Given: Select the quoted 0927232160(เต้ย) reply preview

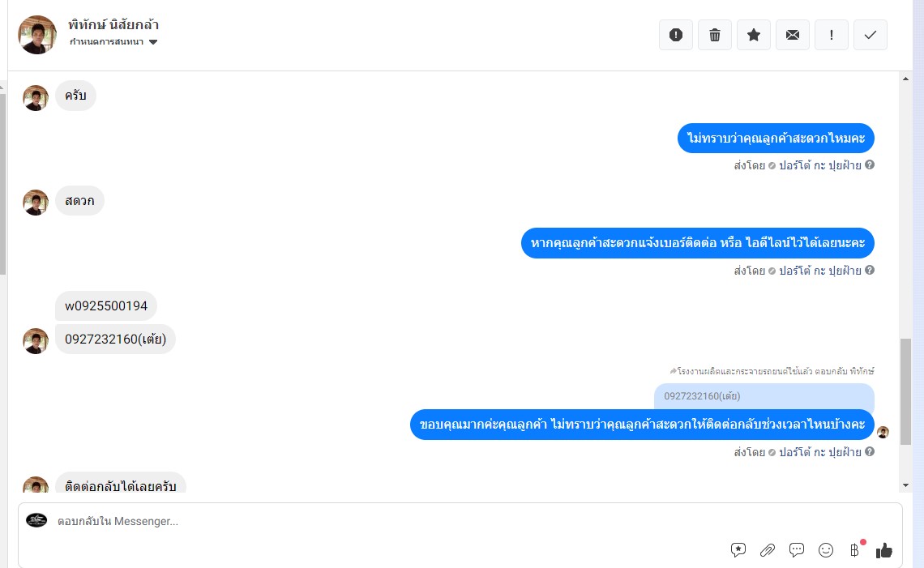Looking at the screenshot, I should (x=764, y=396).
